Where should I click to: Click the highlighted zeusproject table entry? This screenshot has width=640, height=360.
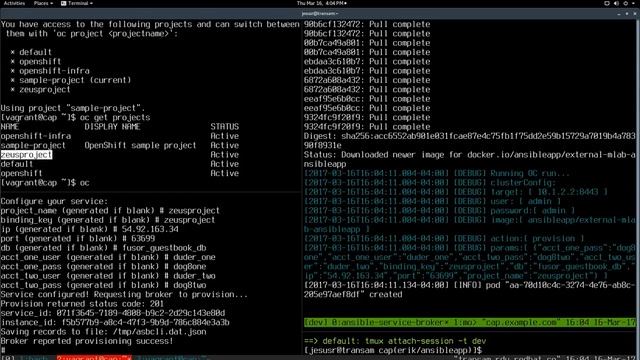(26, 155)
